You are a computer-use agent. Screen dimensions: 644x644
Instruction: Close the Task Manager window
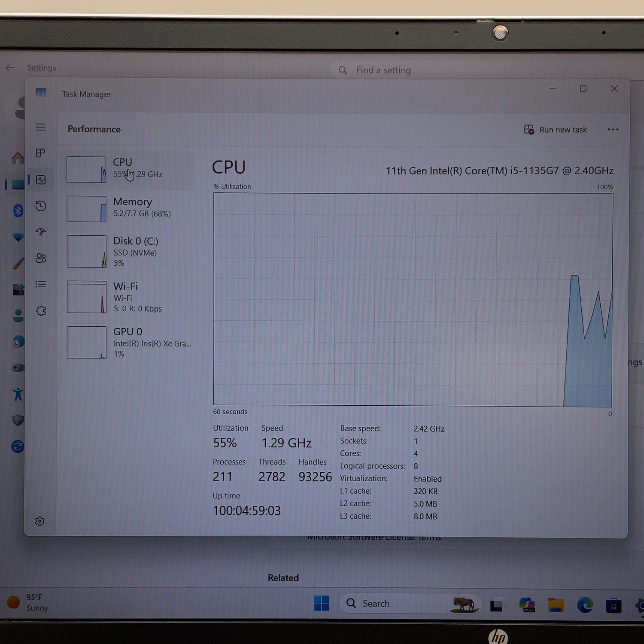coord(614,88)
